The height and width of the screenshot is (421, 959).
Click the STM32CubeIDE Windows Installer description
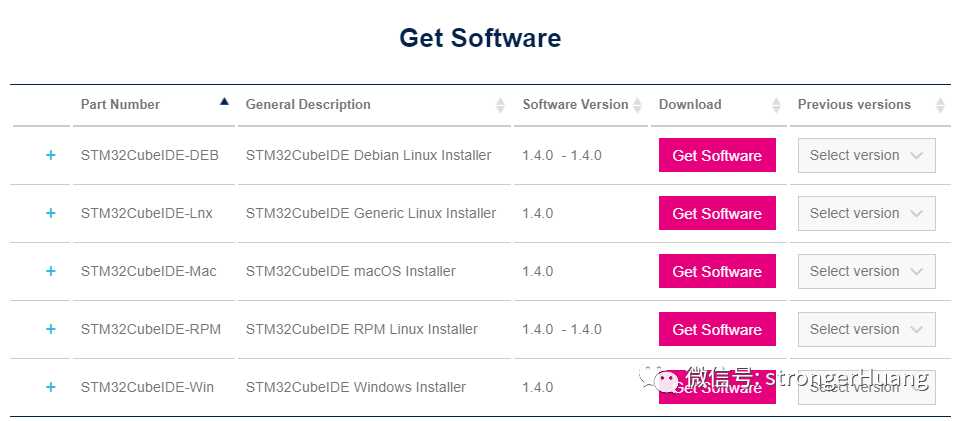click(356, 387)
